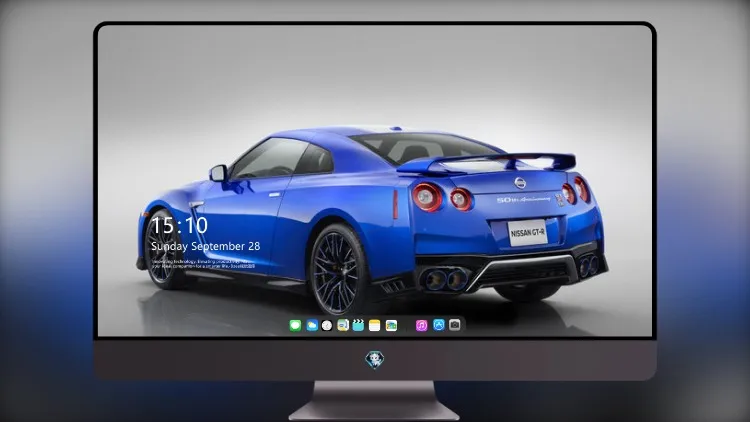Open the Clips video app in dock
This screenshot has width=750, height=422.
coord(358,326)
